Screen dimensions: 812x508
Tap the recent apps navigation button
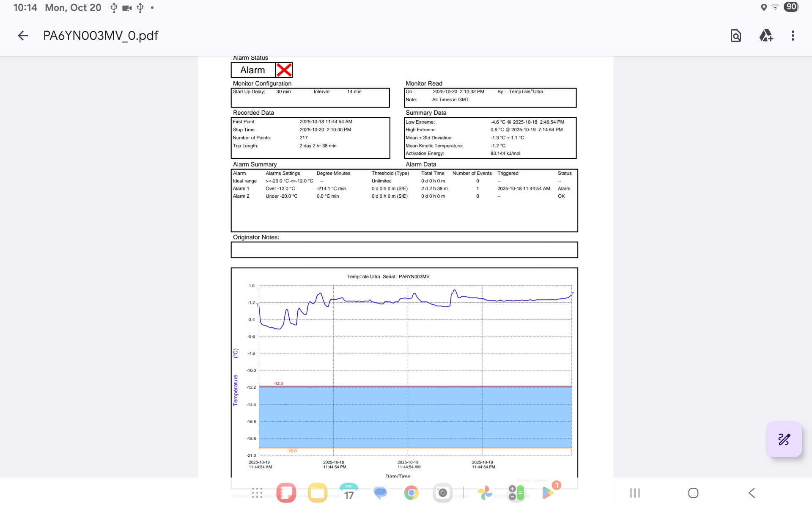point(635,493)
